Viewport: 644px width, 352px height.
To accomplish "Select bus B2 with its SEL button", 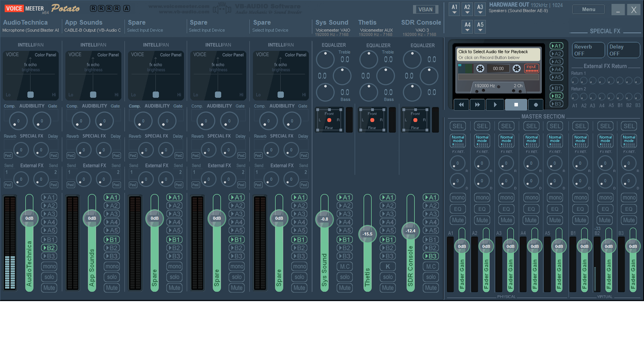I will point(606,126).
